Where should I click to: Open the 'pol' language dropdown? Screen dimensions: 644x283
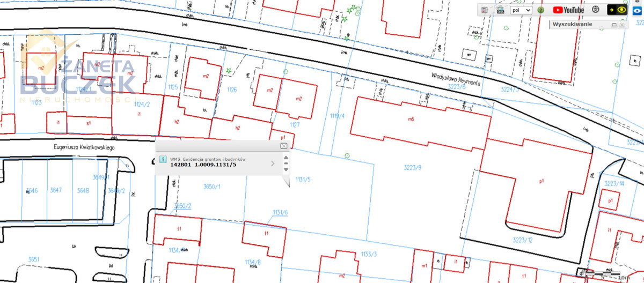click(521, 10)
